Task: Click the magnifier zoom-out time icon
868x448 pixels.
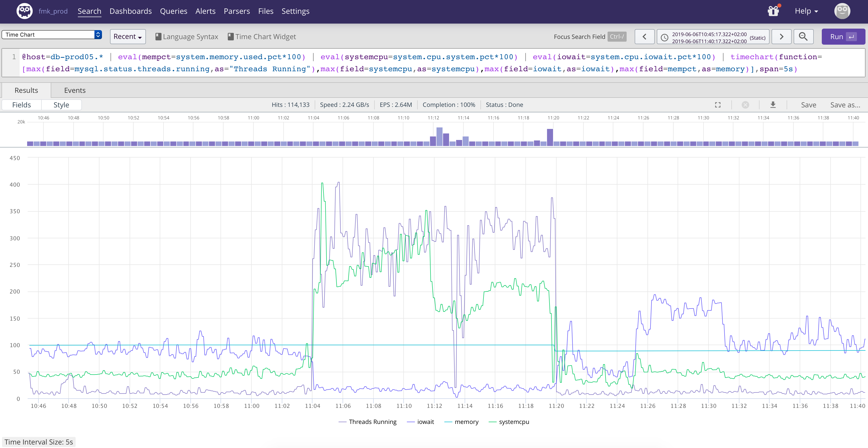Action: tap(803, 37)
